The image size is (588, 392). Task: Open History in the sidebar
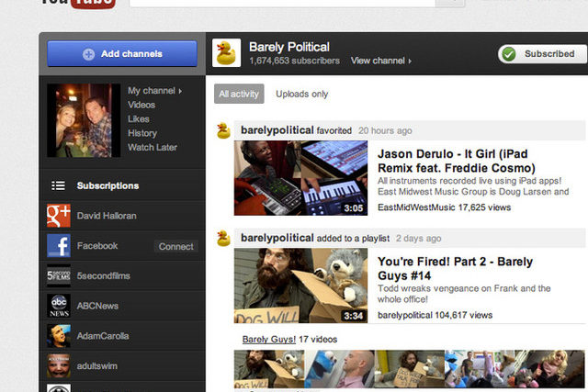tap(142, 133)
